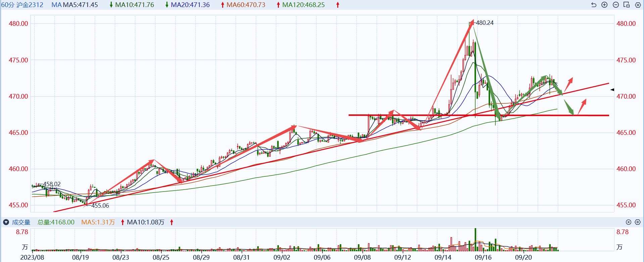Open main chart settings gear icon
This screenshot has height=262, width=644.
638,5
